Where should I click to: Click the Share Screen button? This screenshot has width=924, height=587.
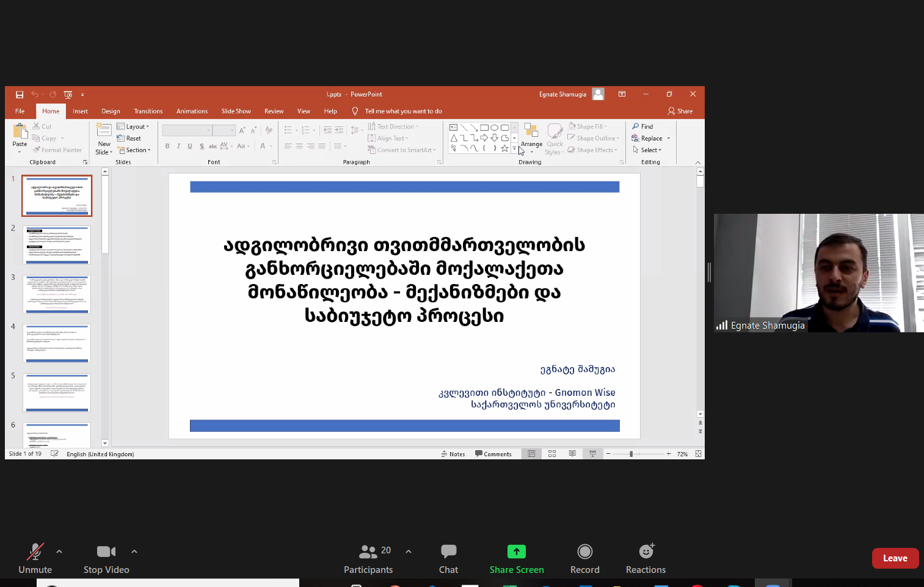pyautogui.click(x=516, y=558)
